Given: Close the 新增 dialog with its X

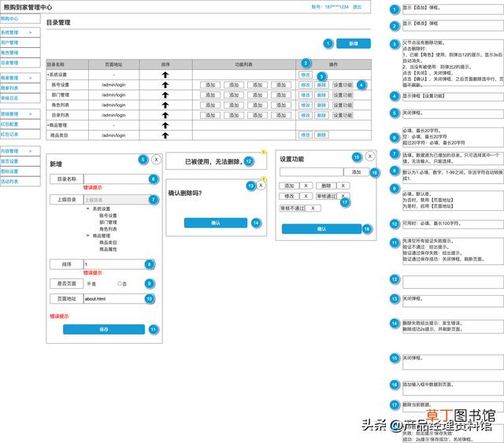Looking at the screenshot, I should tap(156, 160).
